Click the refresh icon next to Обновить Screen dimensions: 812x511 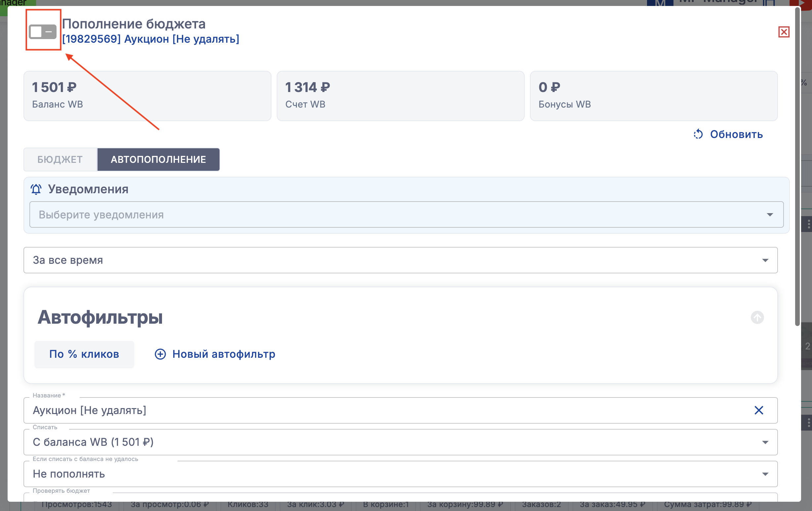(698, 134)
